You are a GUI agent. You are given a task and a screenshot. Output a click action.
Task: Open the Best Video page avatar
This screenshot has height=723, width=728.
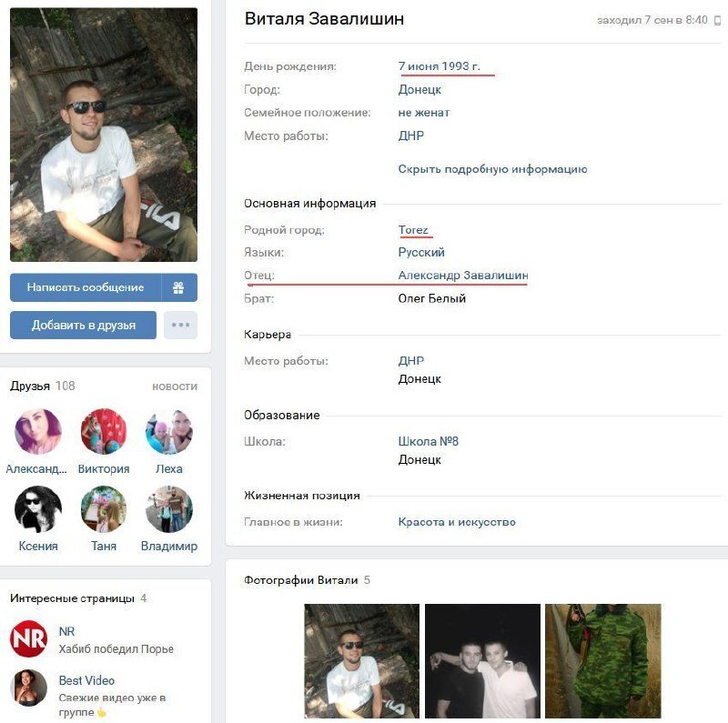(x=28, y=688)
